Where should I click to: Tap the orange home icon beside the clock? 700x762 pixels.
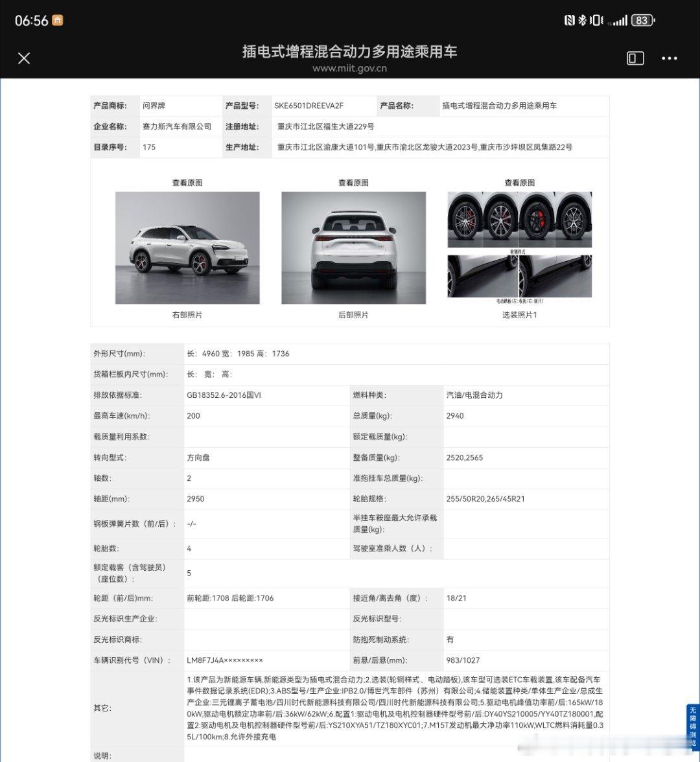point(57,21)
